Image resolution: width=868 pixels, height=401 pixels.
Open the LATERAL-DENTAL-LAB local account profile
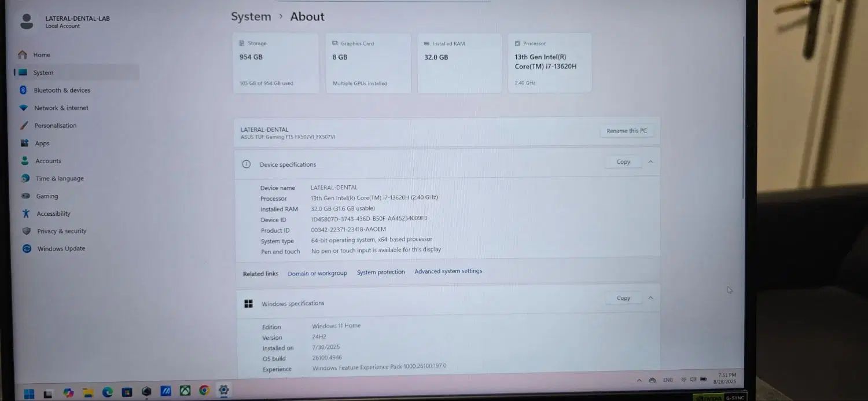65,22
